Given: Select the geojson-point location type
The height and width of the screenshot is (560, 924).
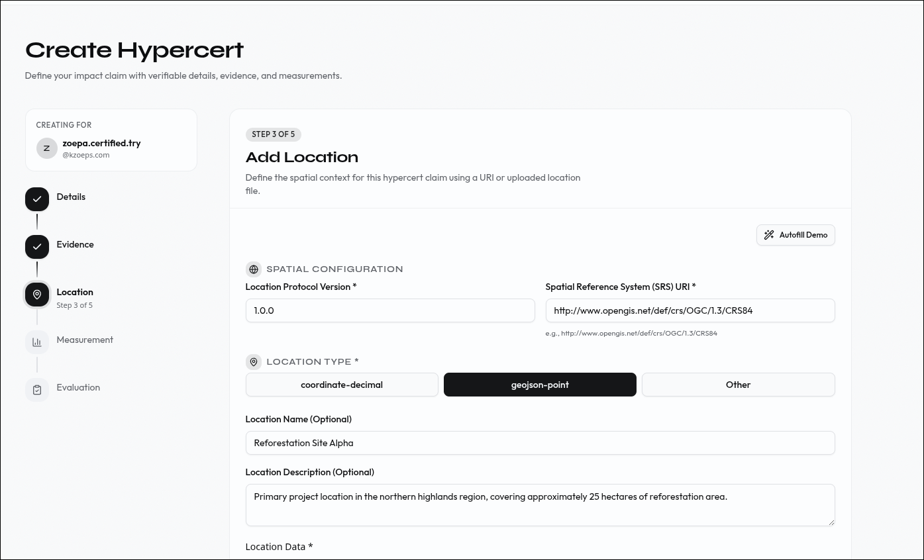Looking at the screenshot, I should pyautogui.click(x=540, y=385).
